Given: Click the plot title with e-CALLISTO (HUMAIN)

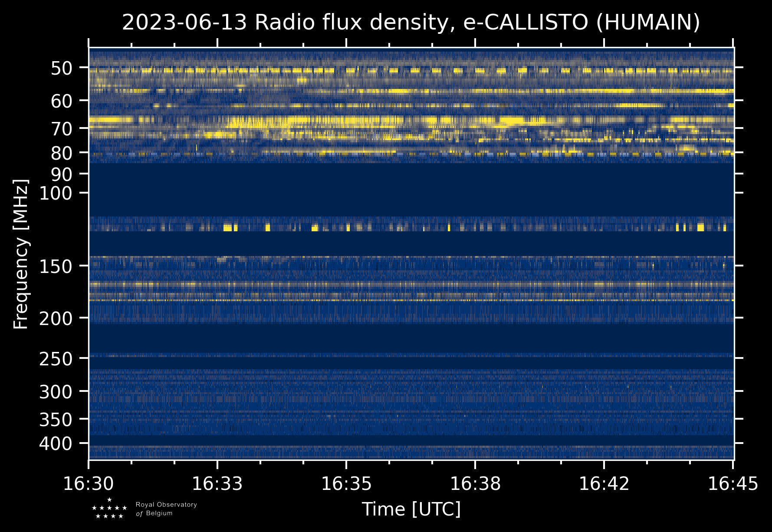Looking at the screenshot, I should 411,23.
